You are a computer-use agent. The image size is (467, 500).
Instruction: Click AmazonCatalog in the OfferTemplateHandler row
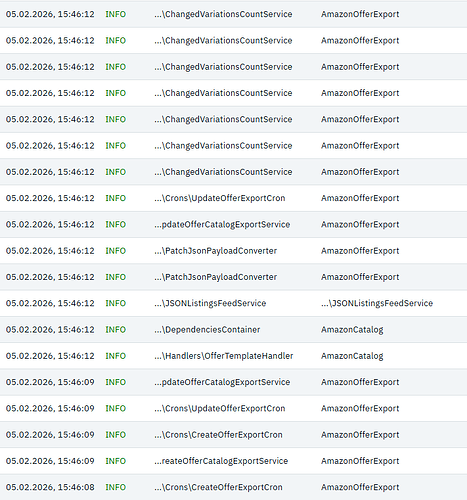[x=352, y=356]
